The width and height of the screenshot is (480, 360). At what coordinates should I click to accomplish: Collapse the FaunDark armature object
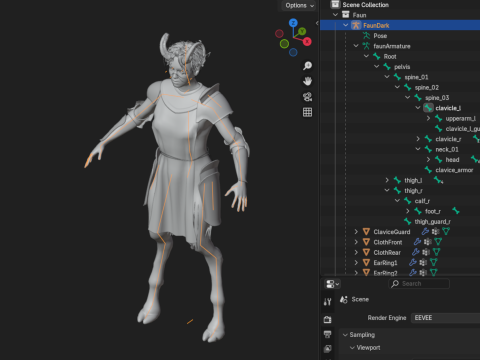[x=345, y=25]
